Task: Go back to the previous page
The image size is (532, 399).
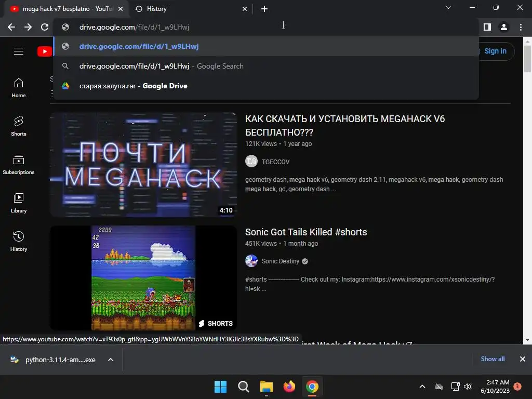Action: (11, 27)
